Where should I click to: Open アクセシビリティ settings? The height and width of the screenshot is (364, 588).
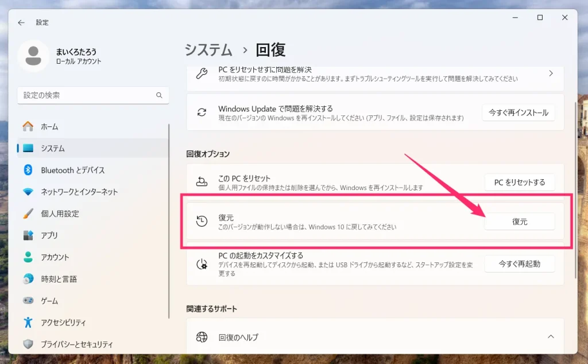(x=92, y=322)
